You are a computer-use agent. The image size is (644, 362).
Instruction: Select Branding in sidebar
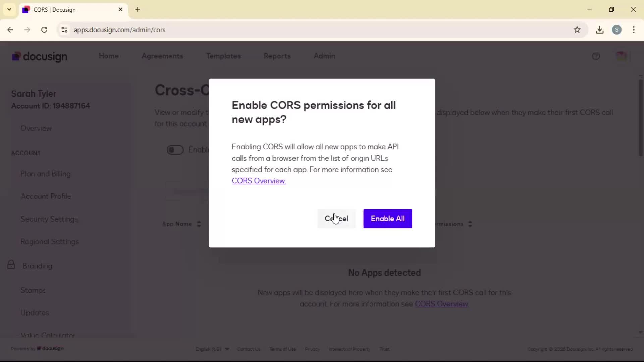(37, 266)
